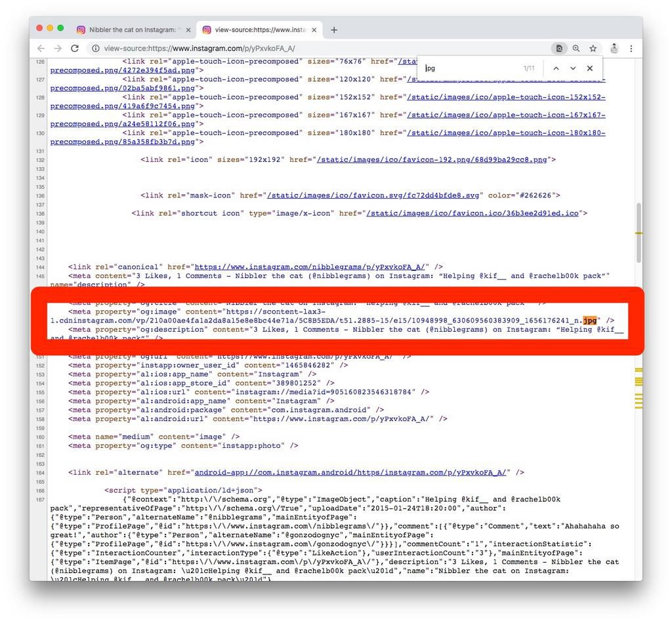Click the highlighted jpg search match

point(590,321)
